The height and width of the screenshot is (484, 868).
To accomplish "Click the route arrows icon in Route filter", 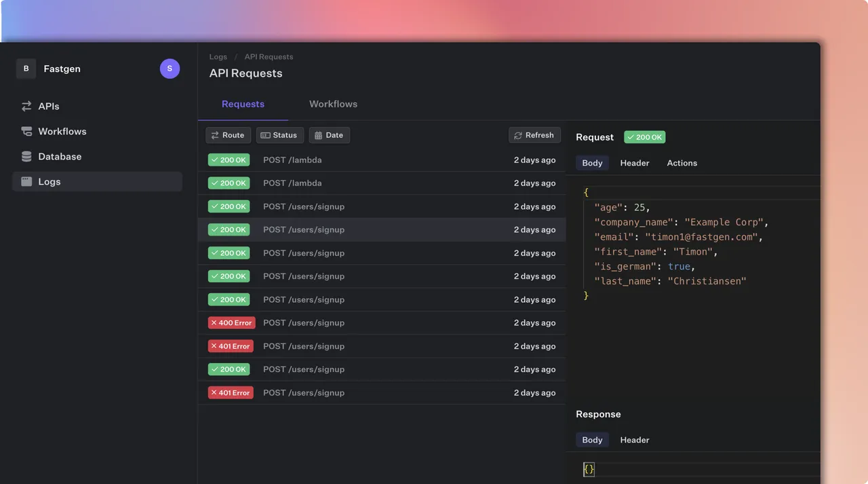I will click(x=215, y=135).
